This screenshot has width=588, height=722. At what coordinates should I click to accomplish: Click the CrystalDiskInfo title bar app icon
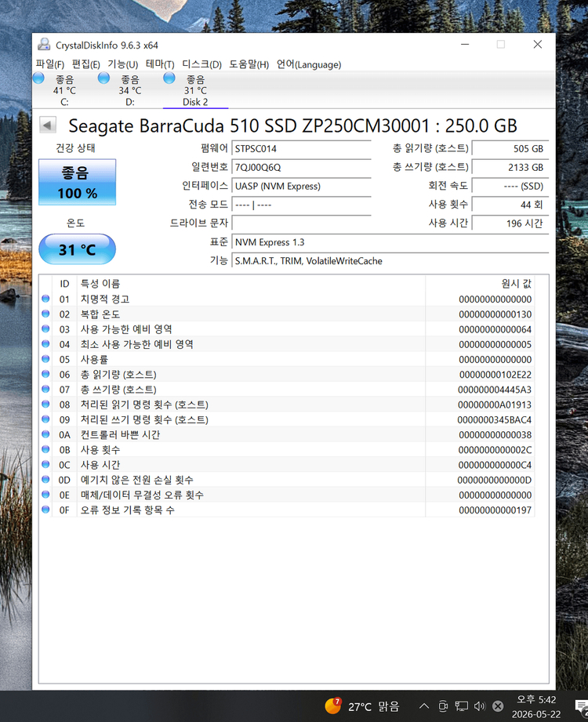click(x=44, y=45)
